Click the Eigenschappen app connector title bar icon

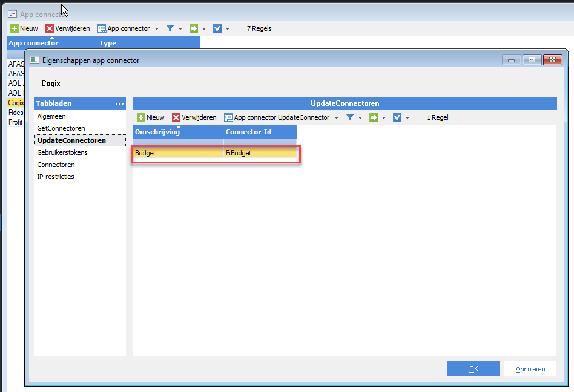pyautogui.click(x=35, y=60)
